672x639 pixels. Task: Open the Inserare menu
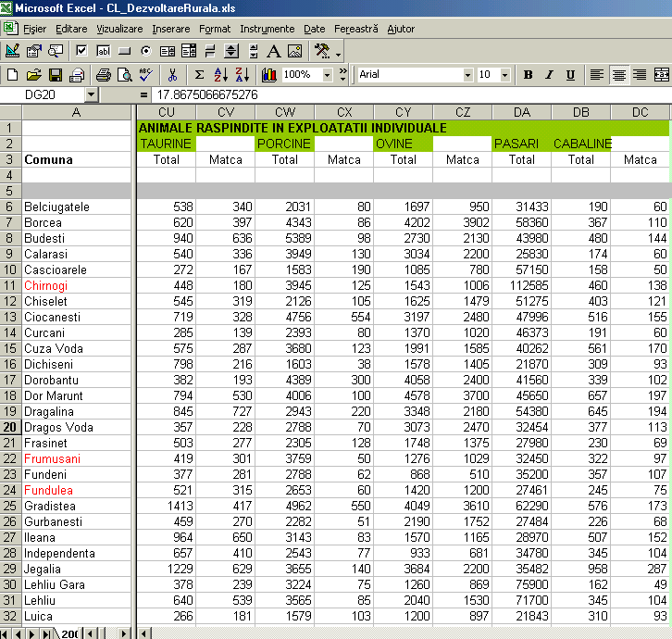pyautogui.click(x=170, y=29)
